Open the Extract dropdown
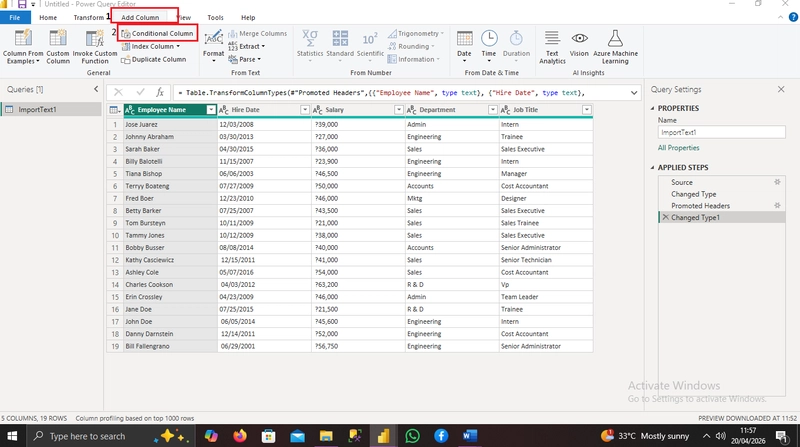The image size is (800, 447). [x=246, y=46]
